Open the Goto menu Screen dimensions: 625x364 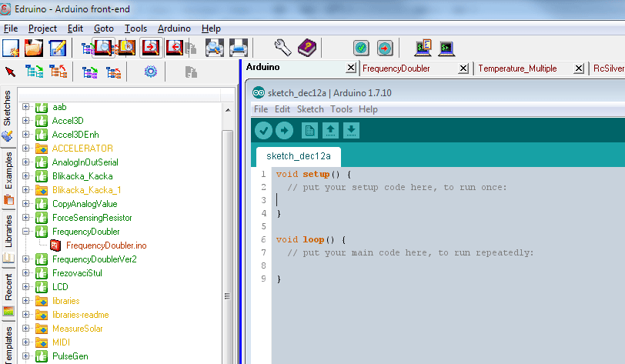(x=104, y=28)
